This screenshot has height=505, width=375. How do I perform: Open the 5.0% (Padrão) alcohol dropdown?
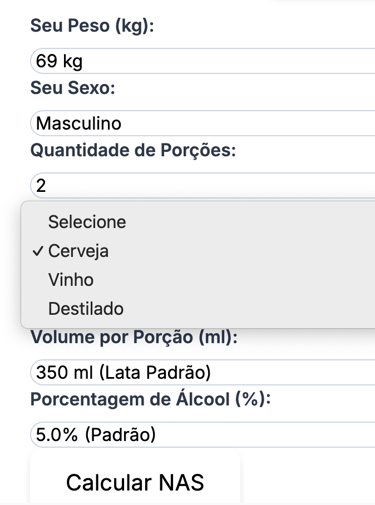[x=203, y=435]
